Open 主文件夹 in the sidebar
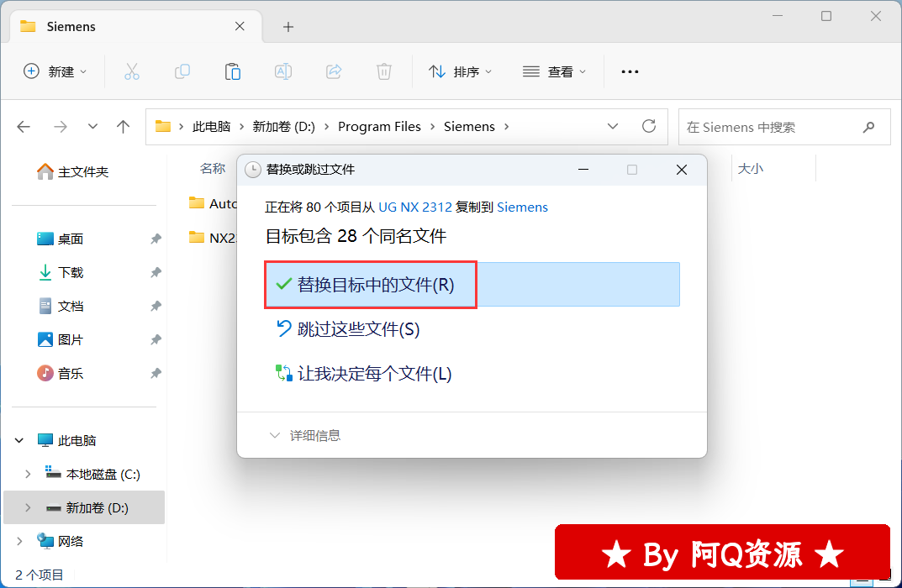This screenshot has width=902, height=588. point(83,172)
